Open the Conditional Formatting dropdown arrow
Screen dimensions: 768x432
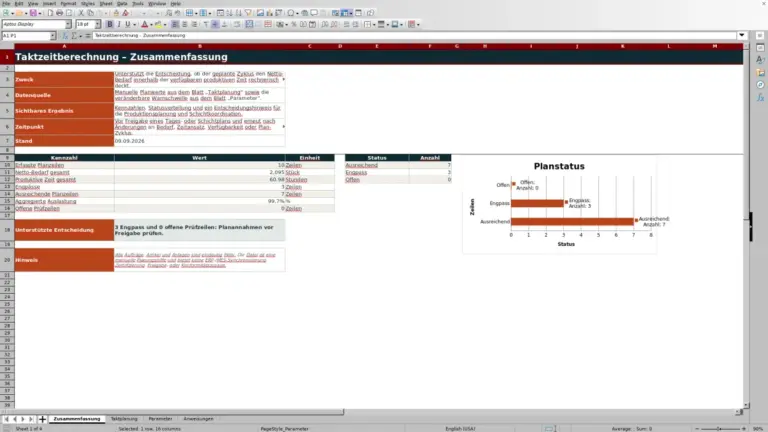point(418,24)
